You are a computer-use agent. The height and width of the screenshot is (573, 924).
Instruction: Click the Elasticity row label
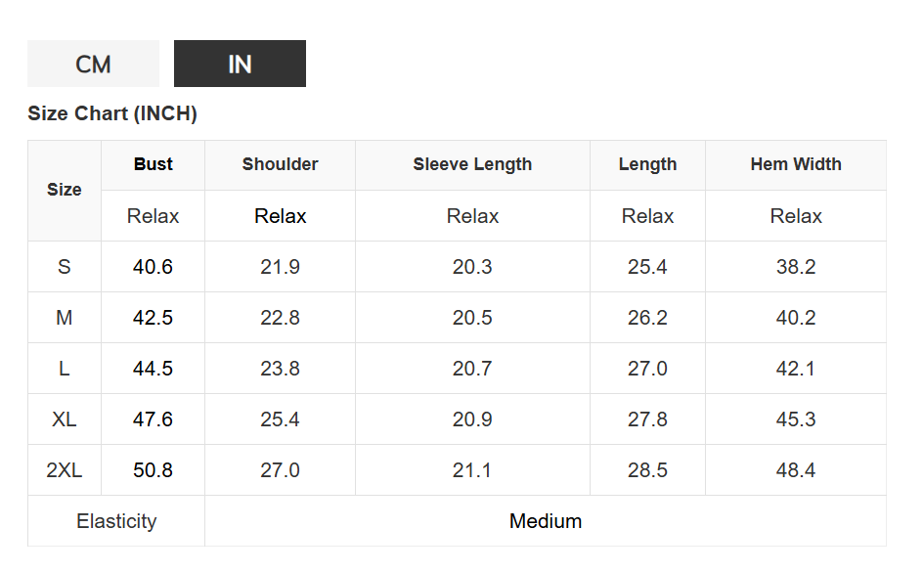116,521
